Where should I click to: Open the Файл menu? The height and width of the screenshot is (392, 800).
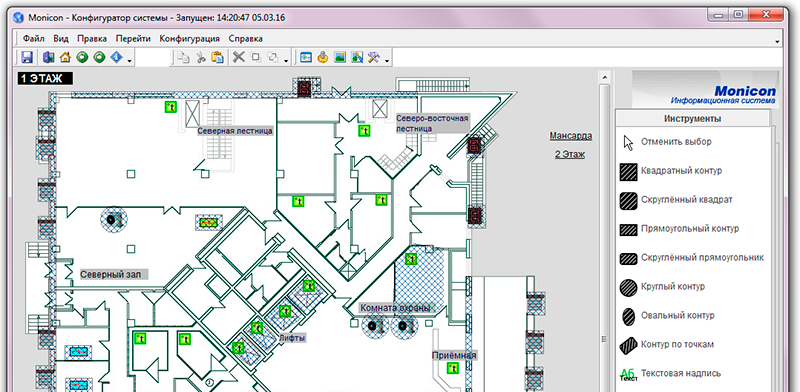[34, 38]
